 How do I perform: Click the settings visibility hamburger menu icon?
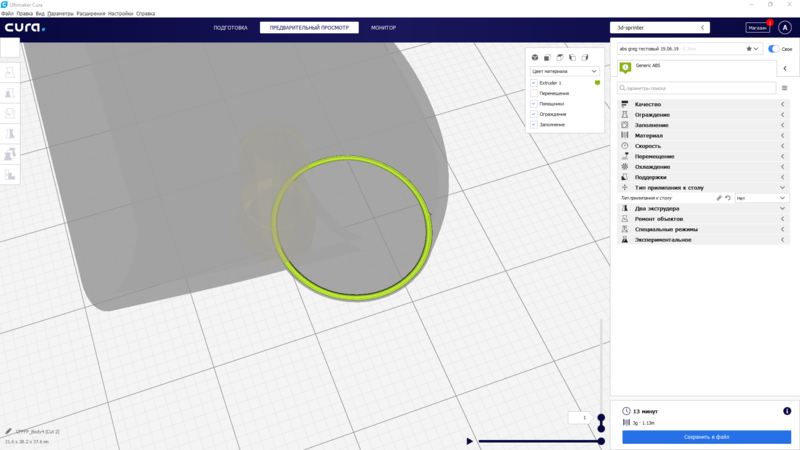pos(784,88)
